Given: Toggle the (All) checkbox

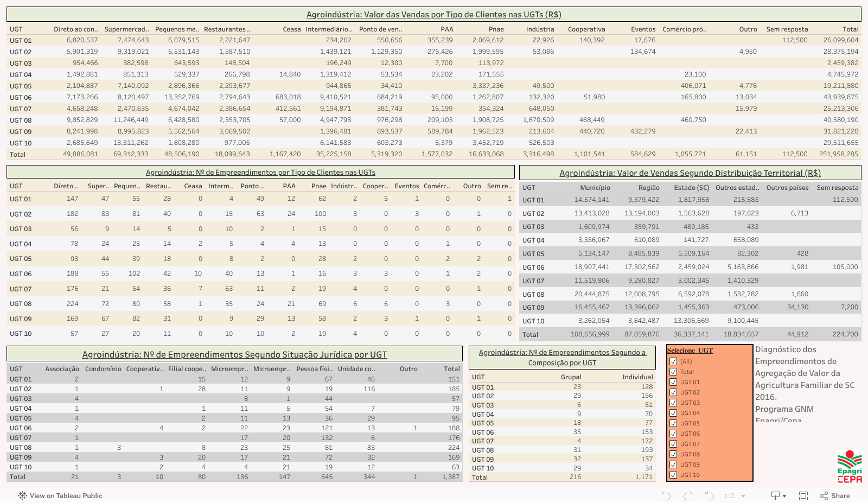Looking at the screenshot, I should click(x=673, y=361).
